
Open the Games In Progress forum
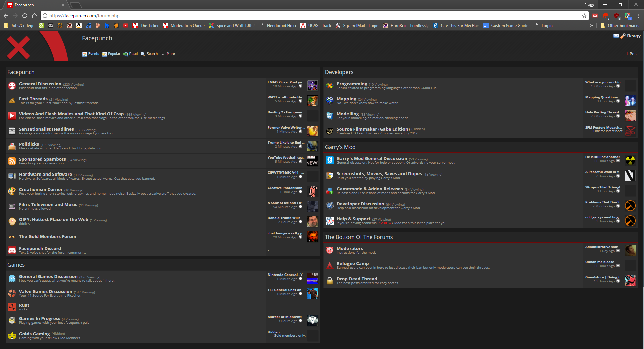click(40, 318)
